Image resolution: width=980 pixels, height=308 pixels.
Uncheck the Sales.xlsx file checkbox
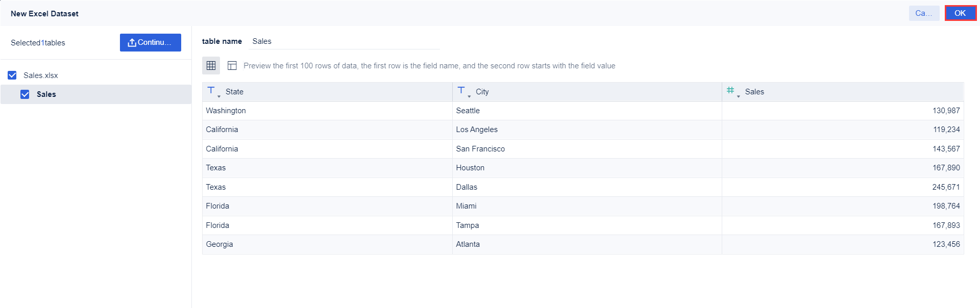click(12, 75)
